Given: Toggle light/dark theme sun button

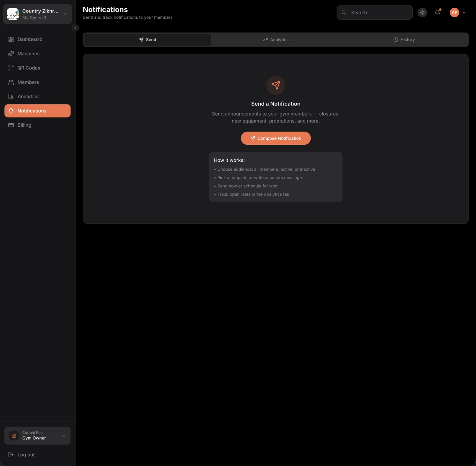Looking at the screenshot, I should (x=422, y=13).
